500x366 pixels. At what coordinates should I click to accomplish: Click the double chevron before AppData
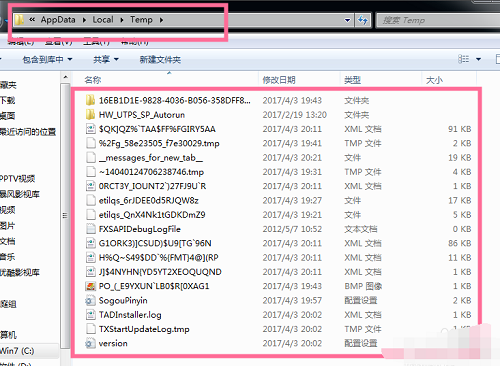click(32, 20)
